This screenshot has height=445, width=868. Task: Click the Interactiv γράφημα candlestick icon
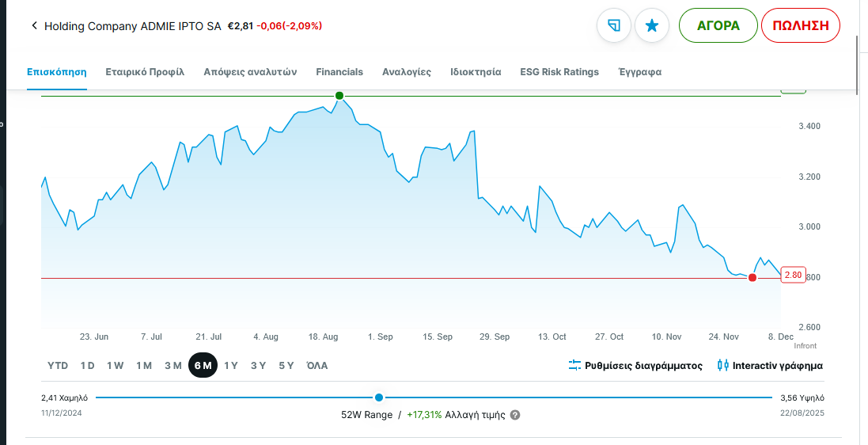[x=722, y=366]
